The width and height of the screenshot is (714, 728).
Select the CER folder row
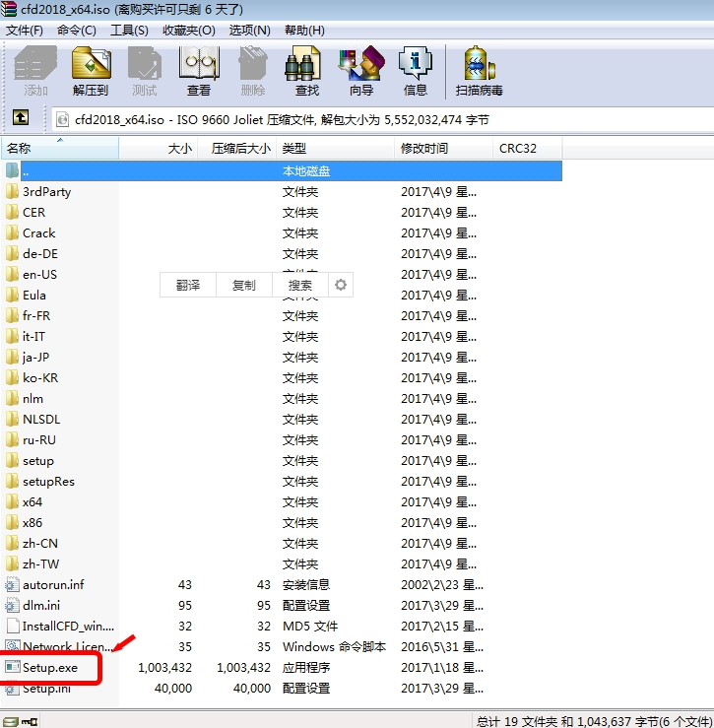click(282, 212)
